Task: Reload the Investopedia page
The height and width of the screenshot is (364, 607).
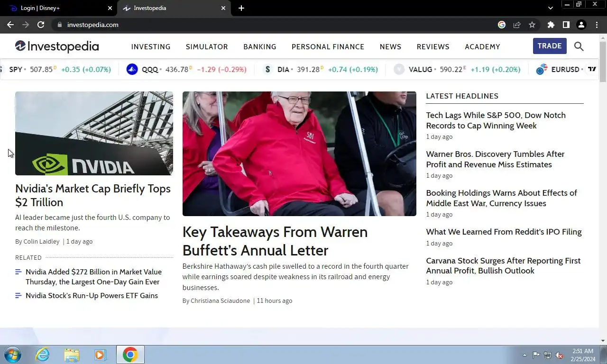Action: coord(41,25)
